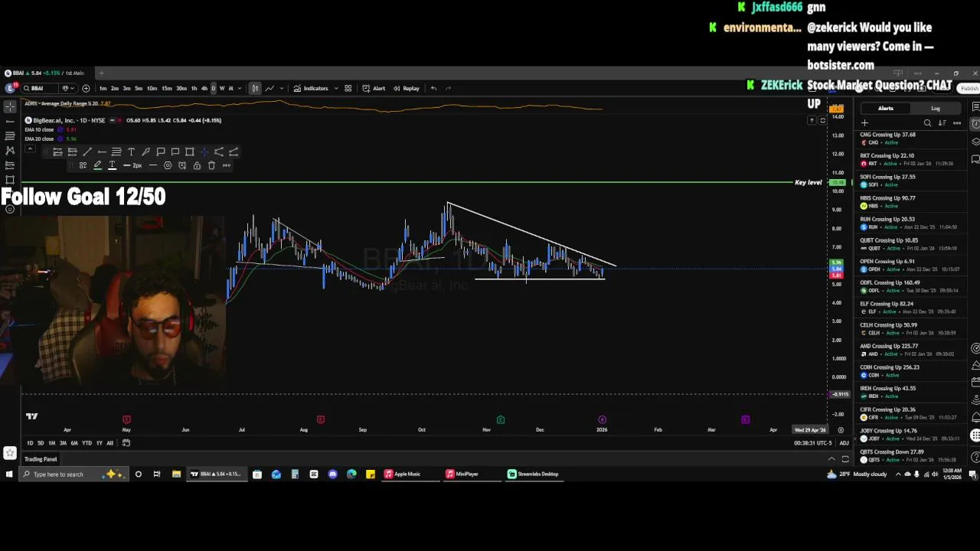Select the 4h timeframe
Image resolution: width=980 pixels, height=551 pixels.
pyautogui.click(x=204, y=88)
